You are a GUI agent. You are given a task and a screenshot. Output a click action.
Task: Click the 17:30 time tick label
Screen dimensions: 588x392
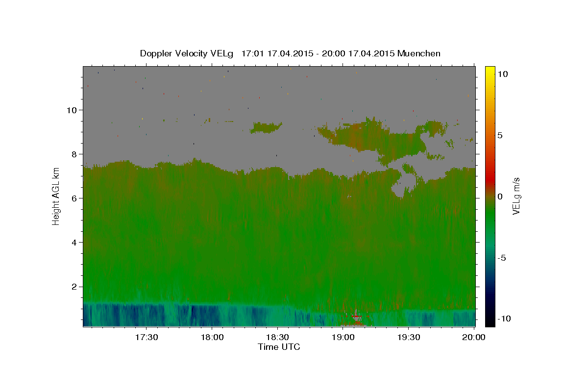point(146,337)
